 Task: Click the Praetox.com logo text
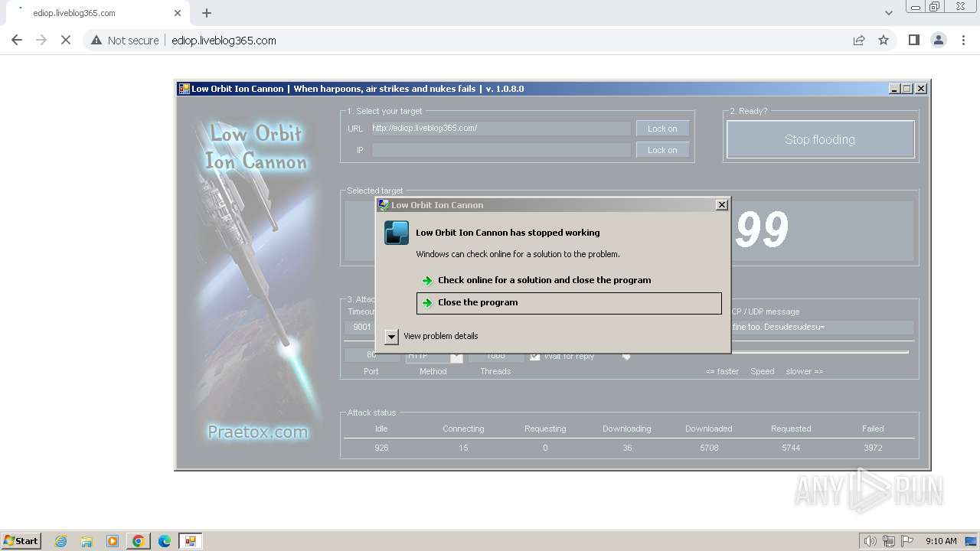[258, 432]
